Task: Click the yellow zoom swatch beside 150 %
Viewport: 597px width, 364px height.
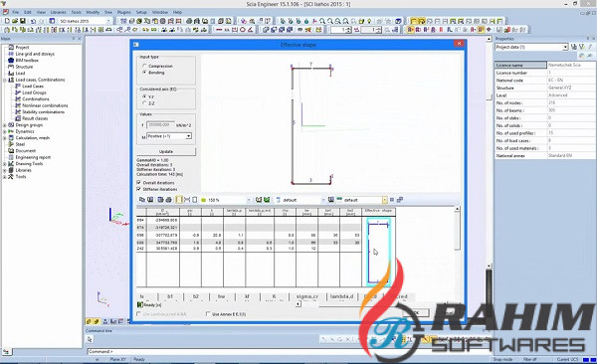Action: [x=203, y=200]
